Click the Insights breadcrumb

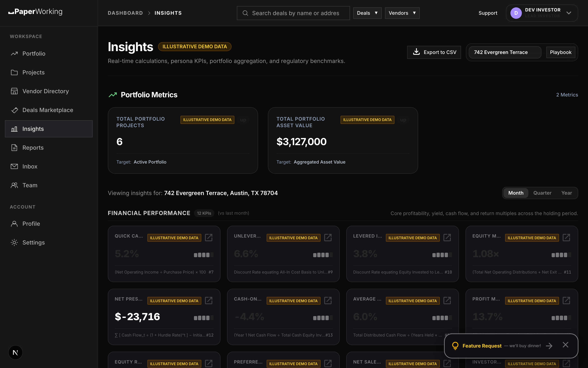(168, 13)
